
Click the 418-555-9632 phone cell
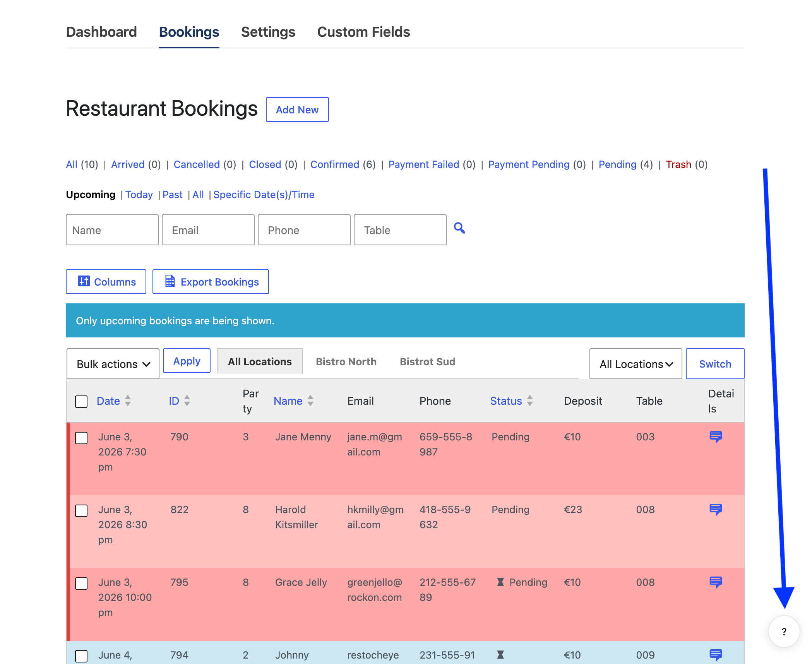[x=445, y=517]
